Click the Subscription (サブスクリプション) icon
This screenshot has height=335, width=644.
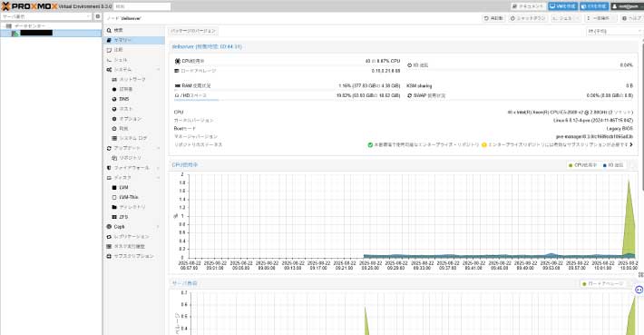click(x=109, y=256)
